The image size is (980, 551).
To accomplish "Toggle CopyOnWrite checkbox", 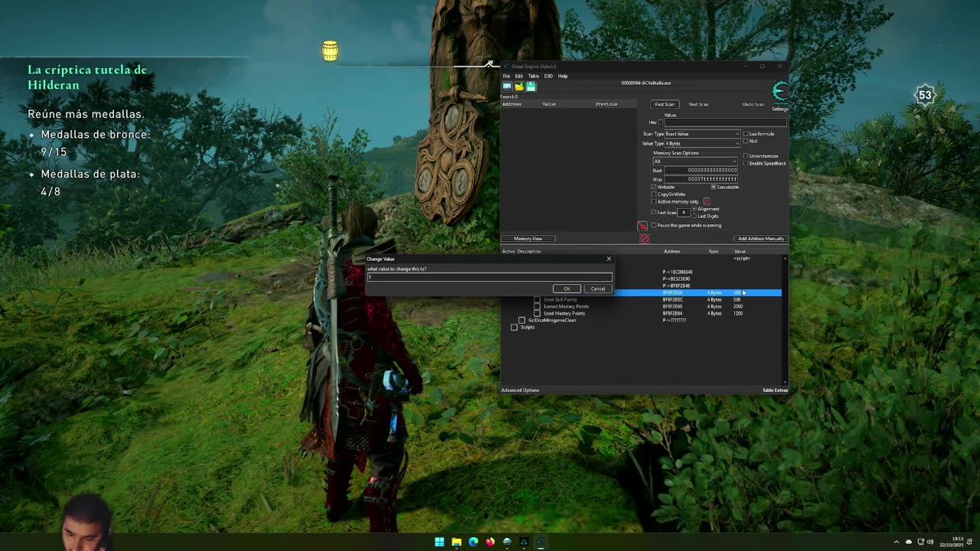I will click(654, 194).
